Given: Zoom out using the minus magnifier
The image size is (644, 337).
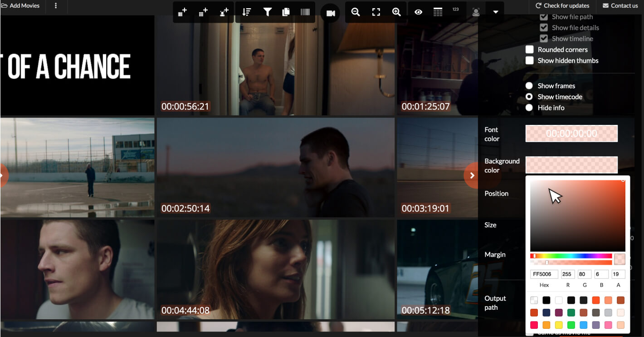Looking at the screenshot, I should click(x=356, y=12).
